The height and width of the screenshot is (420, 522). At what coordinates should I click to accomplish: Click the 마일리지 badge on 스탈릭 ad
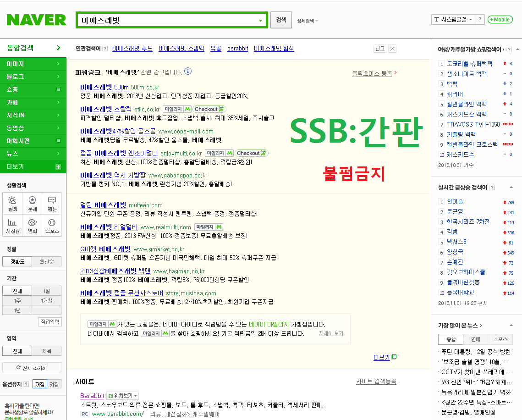click(x=177, y=109)
